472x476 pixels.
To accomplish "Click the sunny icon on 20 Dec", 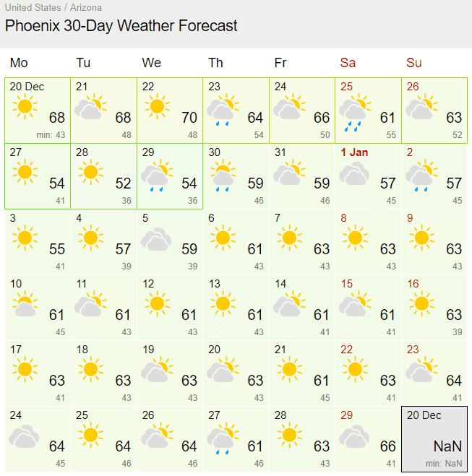I will tap(25, 107).
